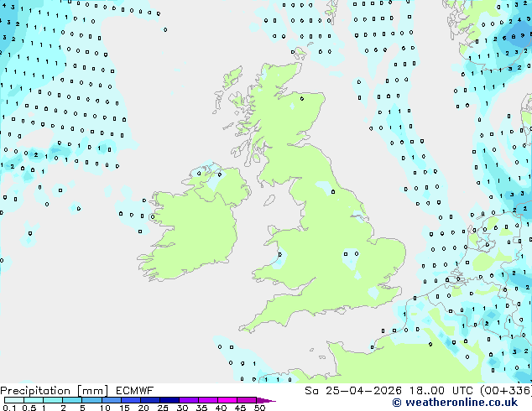This screenshot has height=411, width=532.
Task: Click the '20' legend scale label
Action: point(143,408)
